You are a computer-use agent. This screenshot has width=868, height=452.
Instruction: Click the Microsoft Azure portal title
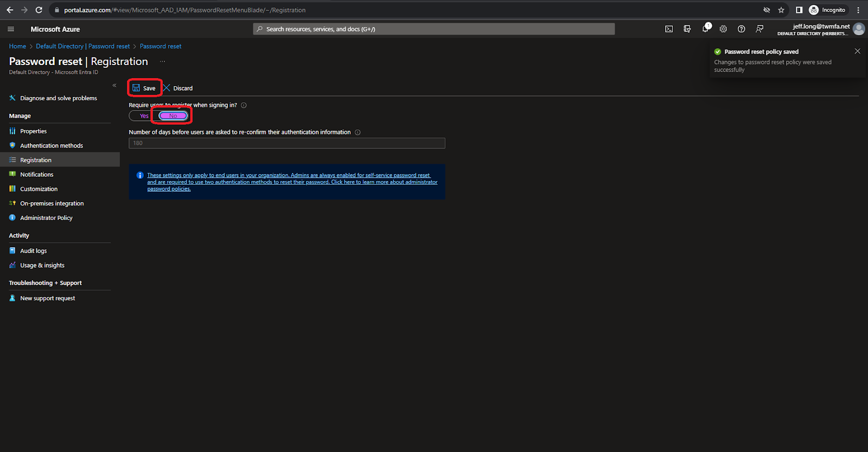[x=55, y=29]
